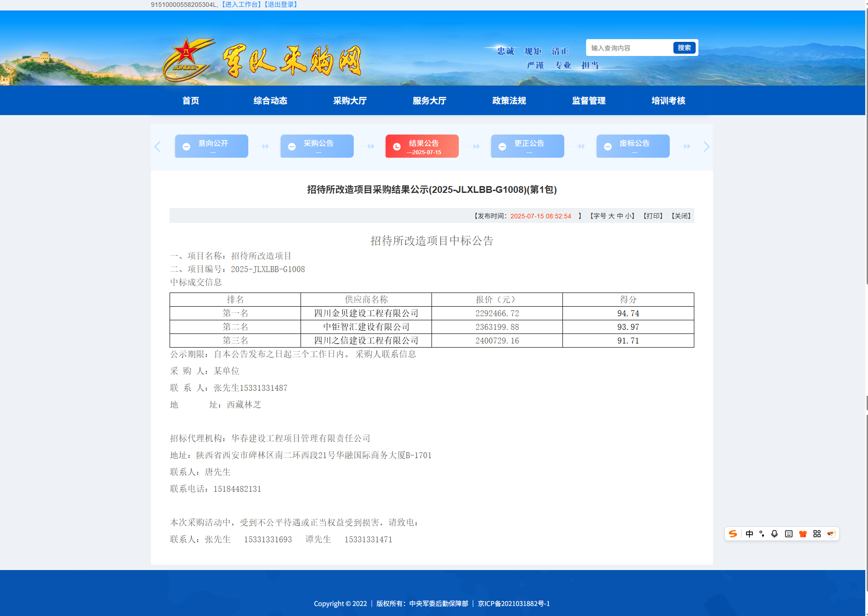868x616 pixels.
Task: Click 报价（元） column header
Action: click(497, 300)
